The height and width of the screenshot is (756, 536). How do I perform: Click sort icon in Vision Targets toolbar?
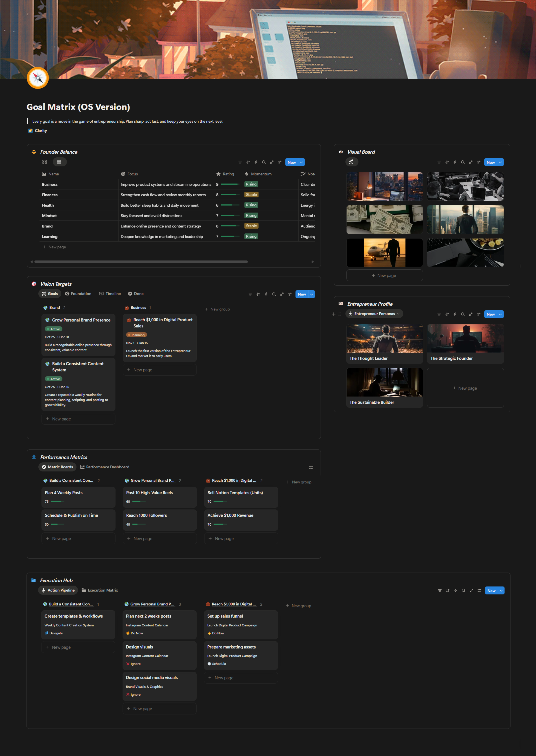click(258, 294)
